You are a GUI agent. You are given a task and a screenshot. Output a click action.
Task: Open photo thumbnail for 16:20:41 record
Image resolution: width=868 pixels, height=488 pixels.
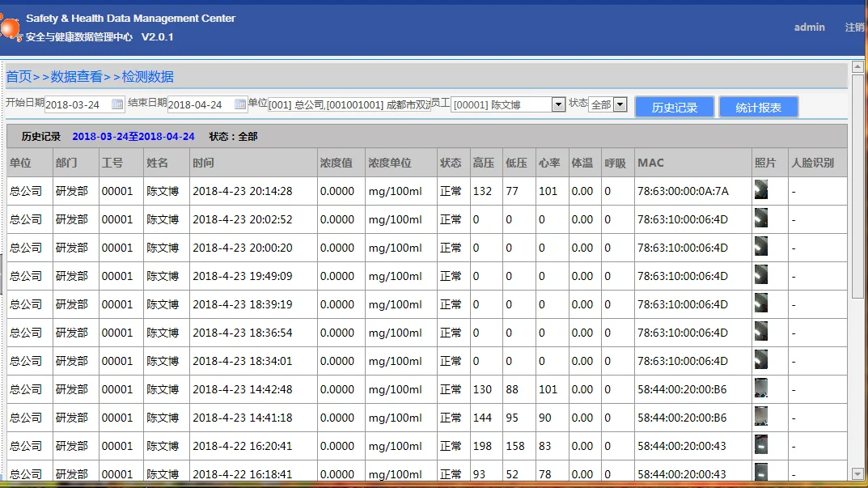[x=760, y=446]
